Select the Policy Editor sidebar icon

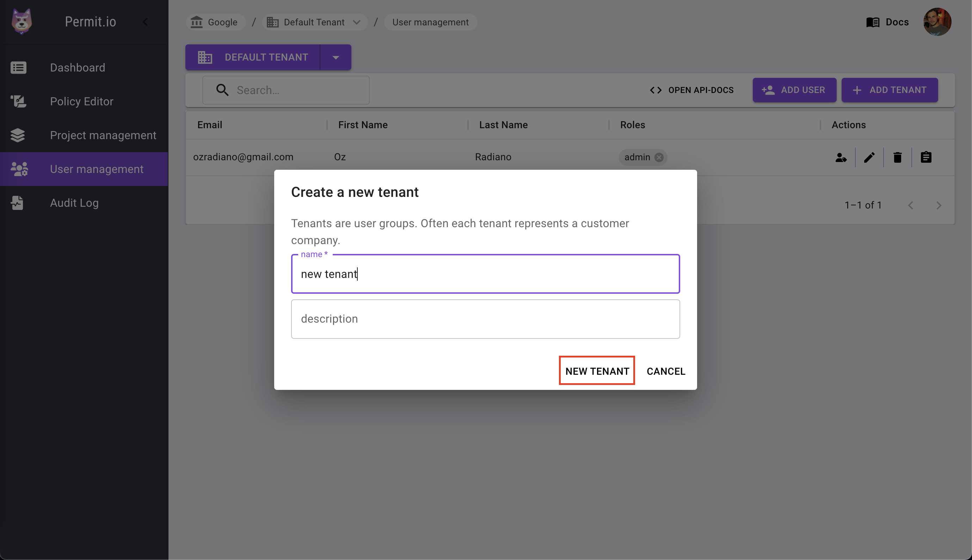pyautogui.click(x=18, y=101)
